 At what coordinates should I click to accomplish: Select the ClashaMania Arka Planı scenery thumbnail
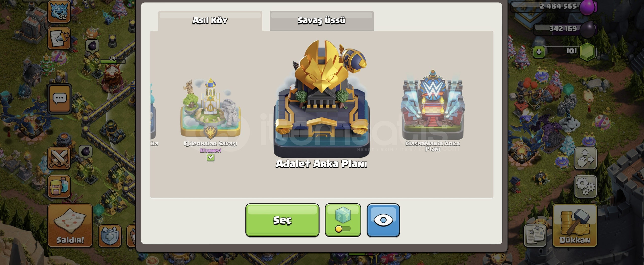click(x=433, y=111)
